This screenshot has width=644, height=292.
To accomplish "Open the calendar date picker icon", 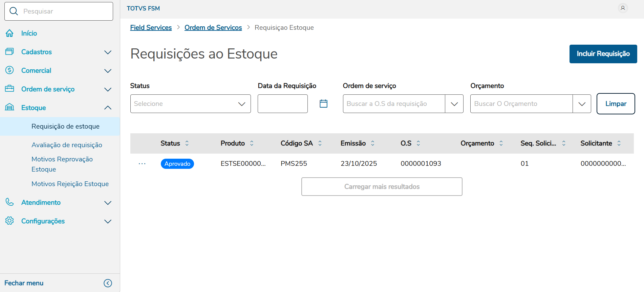I will point(323,104).
